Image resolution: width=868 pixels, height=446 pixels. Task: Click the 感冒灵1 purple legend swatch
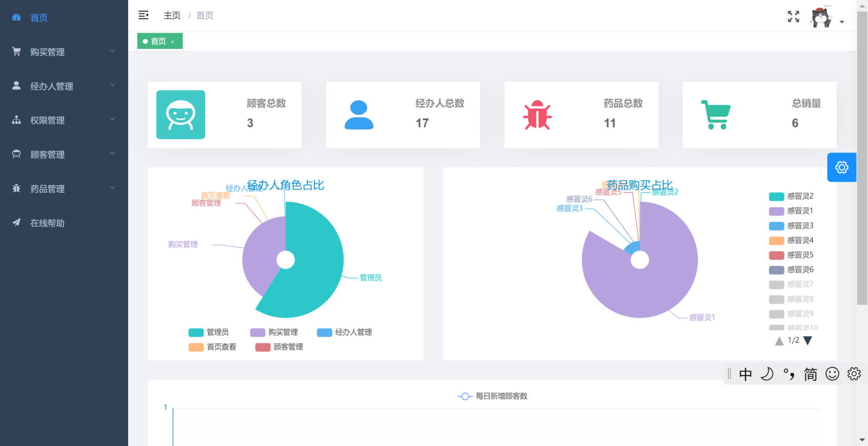[x=777, y=211]
